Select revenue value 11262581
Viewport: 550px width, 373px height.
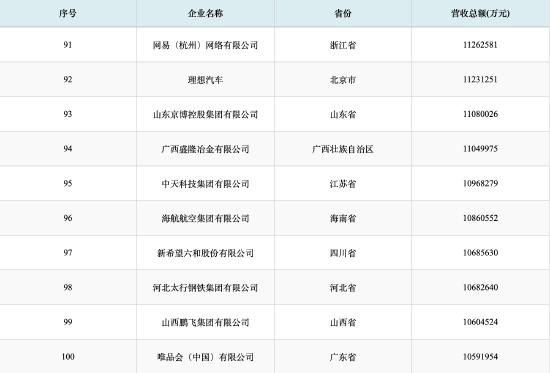pyautogui.click(x=480, y=45)
